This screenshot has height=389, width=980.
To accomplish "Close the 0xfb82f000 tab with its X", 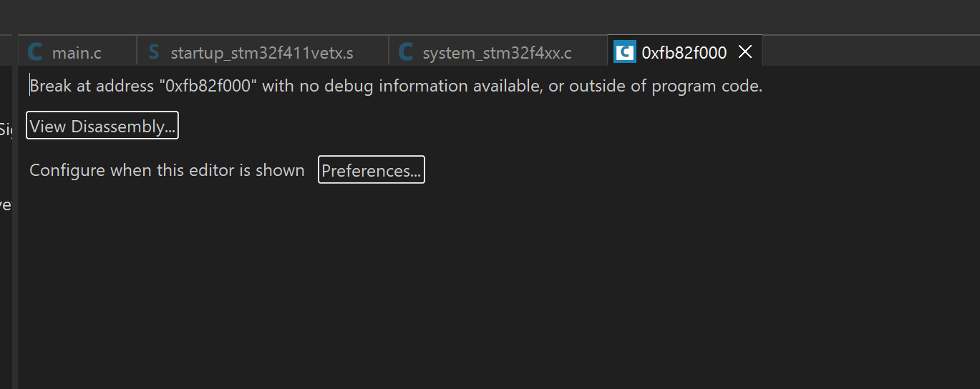I will click(x=745, y=52).
